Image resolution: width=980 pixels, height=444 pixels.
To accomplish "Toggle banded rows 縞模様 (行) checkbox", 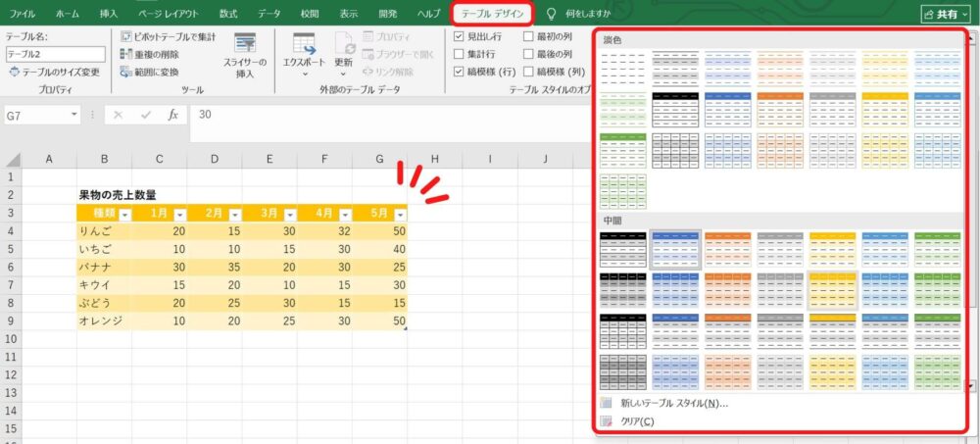I will [459, 72].
